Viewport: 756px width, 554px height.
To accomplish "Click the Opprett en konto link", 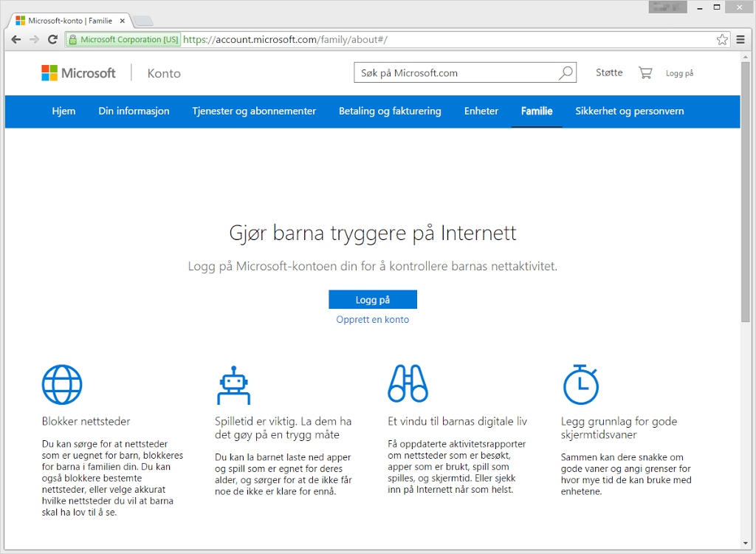I will [373, 319].
